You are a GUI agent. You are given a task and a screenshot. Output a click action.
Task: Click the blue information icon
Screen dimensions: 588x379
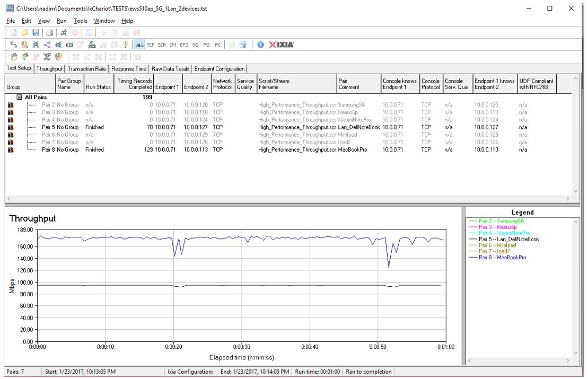261,45
